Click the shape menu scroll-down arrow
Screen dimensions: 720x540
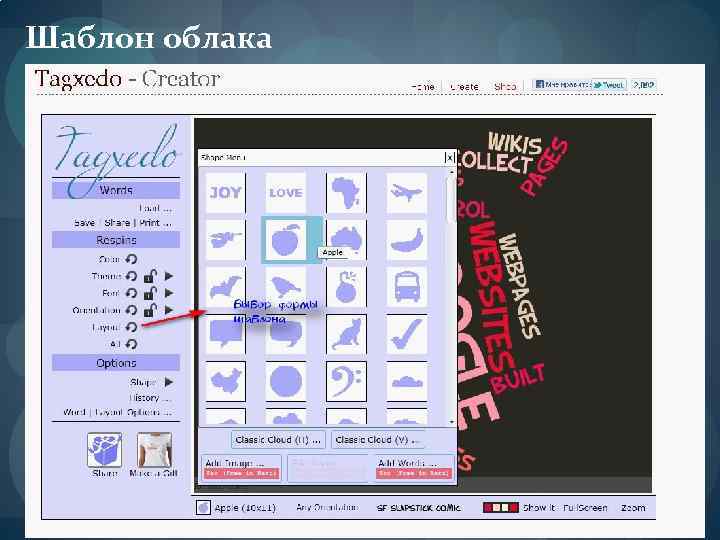point(452,422)
